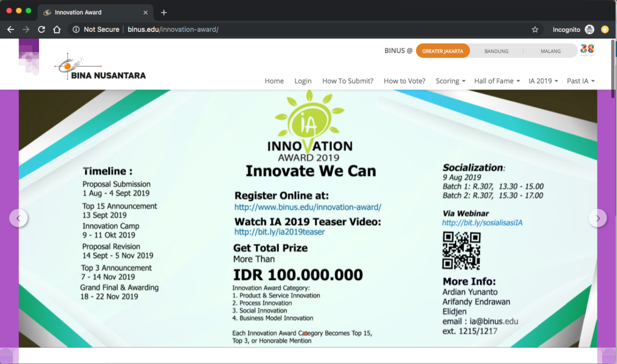This screenshot has width=617, height=364.
Task: Open the Past IA dropdown menu
Action: point(580,81)
